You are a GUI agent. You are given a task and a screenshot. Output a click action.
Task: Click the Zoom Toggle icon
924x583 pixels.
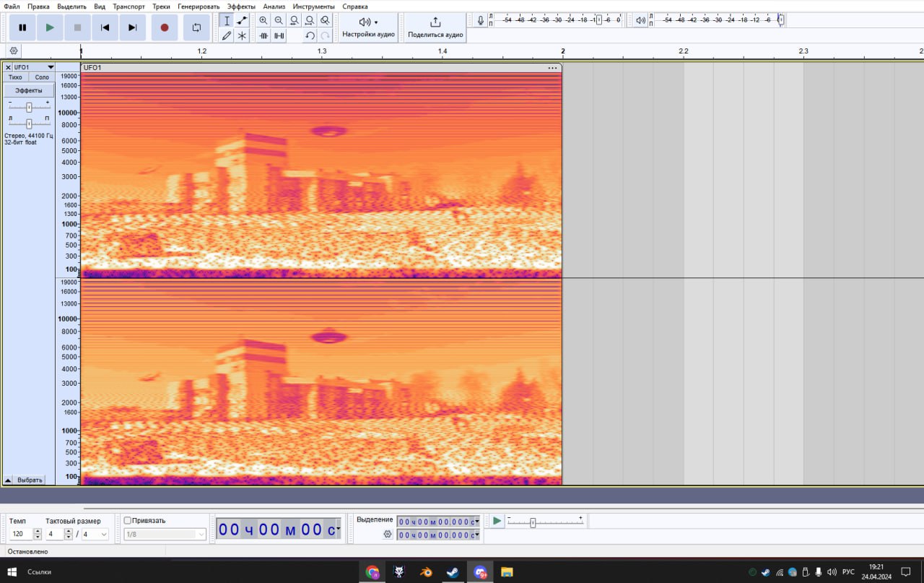(326, 21)
